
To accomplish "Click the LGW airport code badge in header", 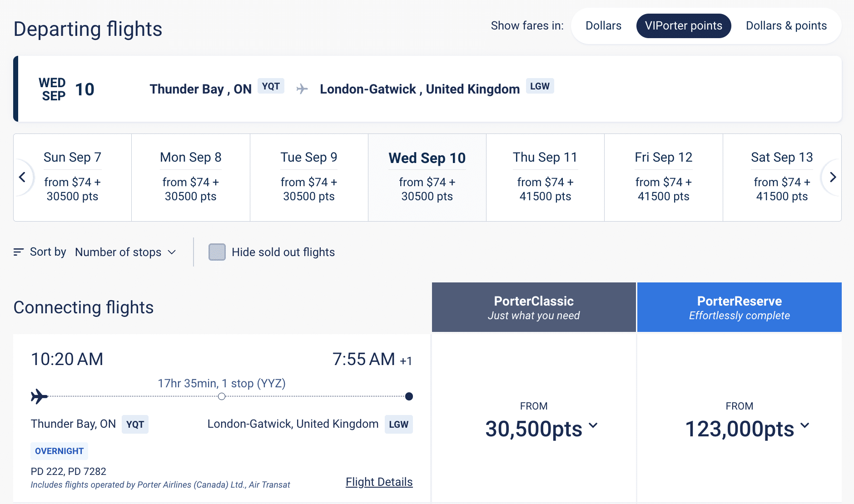I will click(x=540, y=86).
